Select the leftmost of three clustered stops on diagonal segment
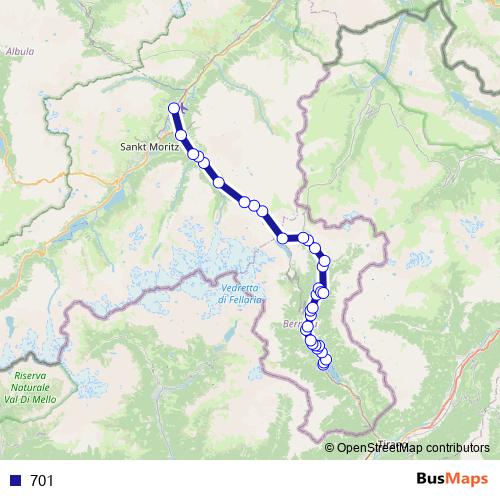Image resolution: width=500 pixels, height=500 pixels. (x=244, y=202)
